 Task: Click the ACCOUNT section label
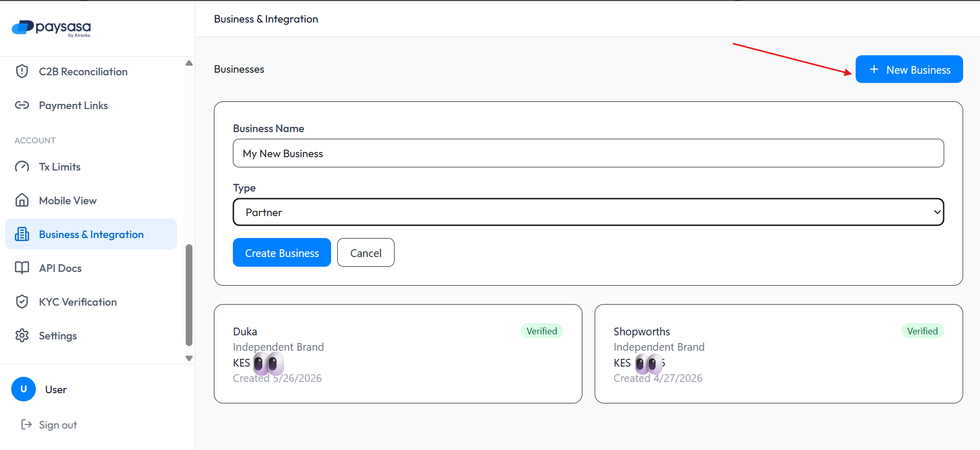pyautogui.click(x=35, y=140)
